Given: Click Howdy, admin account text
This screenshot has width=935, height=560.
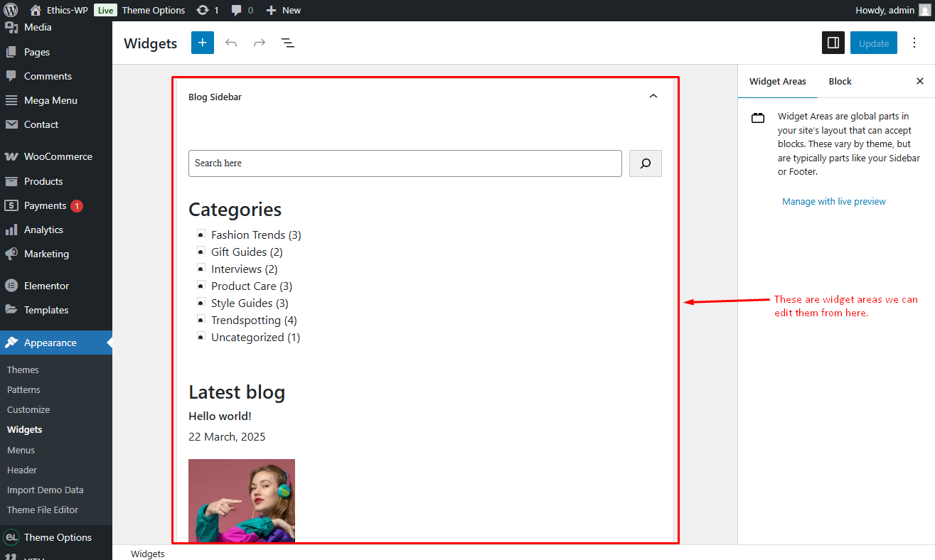Looking at the screenshot, I should (885, 10).
